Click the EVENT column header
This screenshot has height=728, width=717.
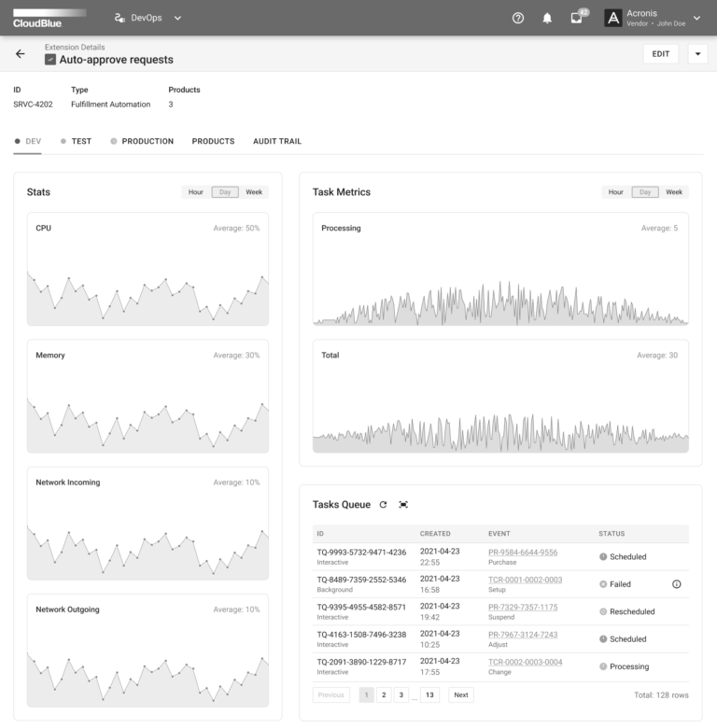(499, 534)
